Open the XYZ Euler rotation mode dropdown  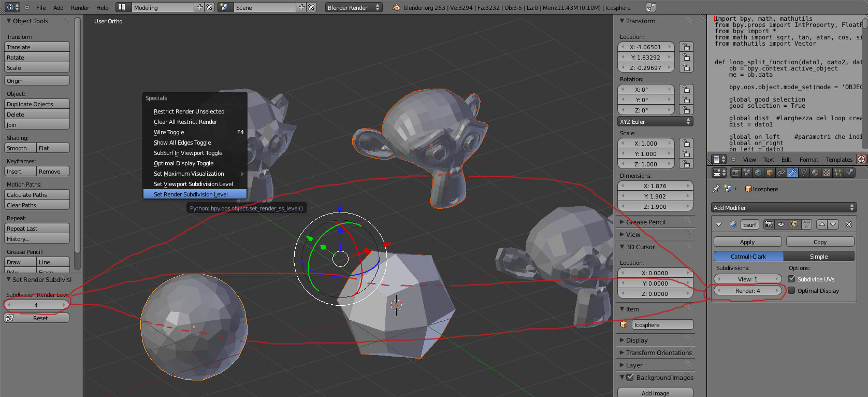[655, 121]
